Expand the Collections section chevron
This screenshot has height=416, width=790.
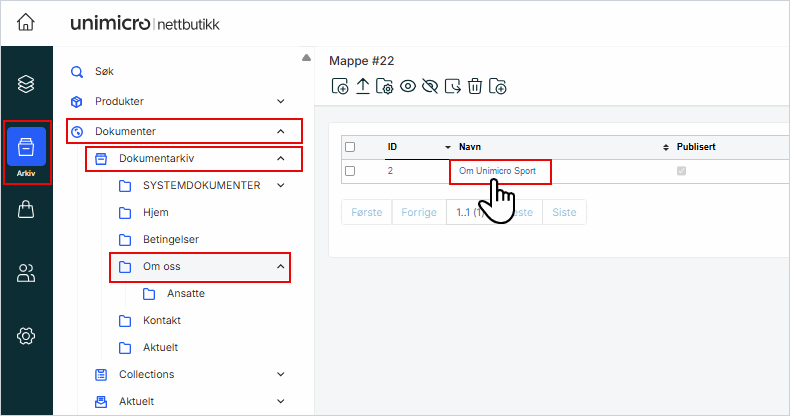click(281, 375)
